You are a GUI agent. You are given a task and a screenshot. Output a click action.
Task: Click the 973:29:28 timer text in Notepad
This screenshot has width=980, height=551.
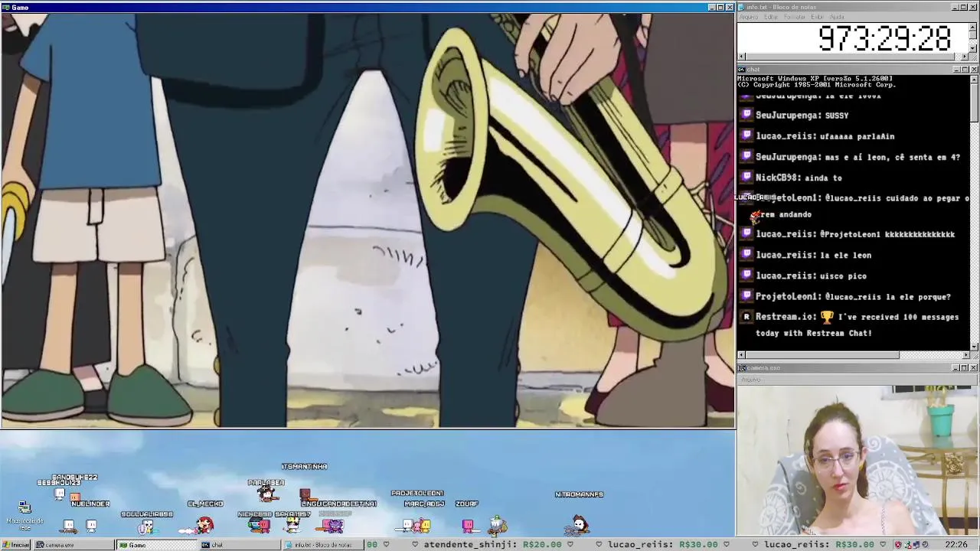coord(884,38)
